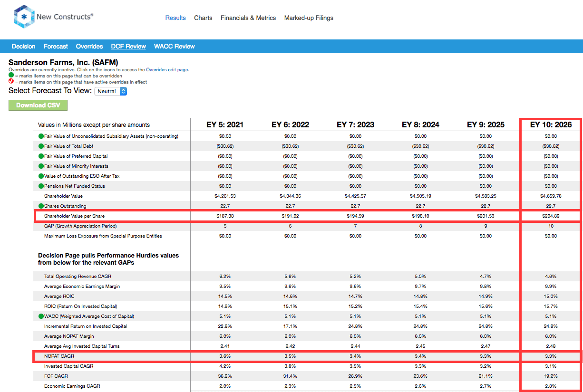Click the $4,344.36 Shareholder Value cell
Image resolution: width=583 pixels, height=392 pixels.
coord(290,196)
